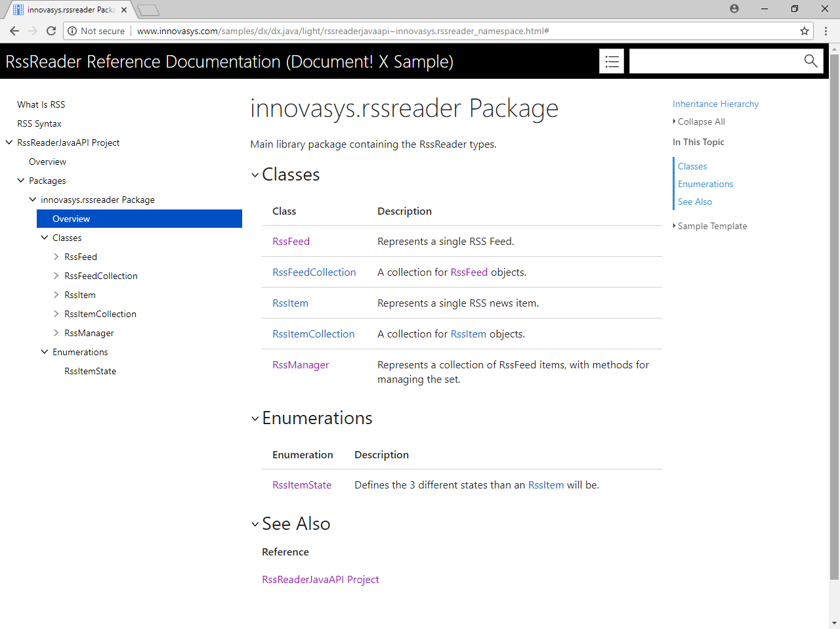Close the innovasys.rssreader browser tab
The height and width of the screenshot is (629, 840).
[124, 10]
